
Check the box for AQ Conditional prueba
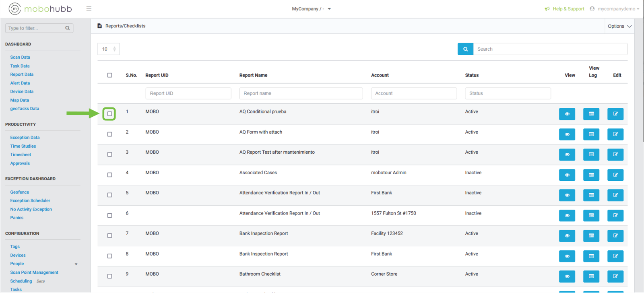point(109,114)
